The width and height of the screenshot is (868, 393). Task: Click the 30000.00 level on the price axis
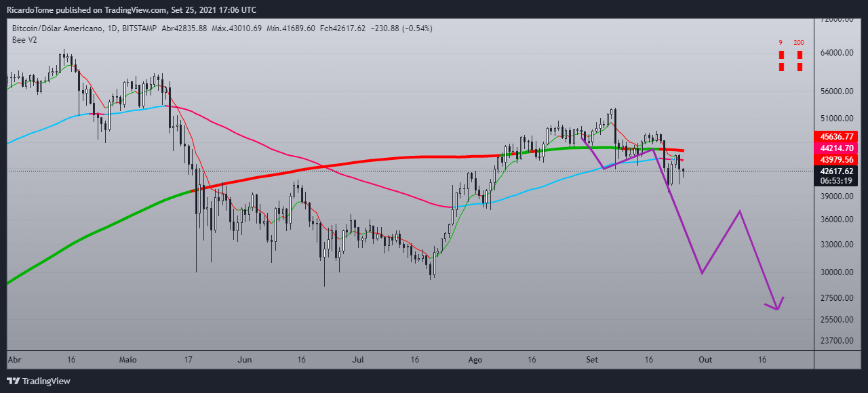(836, 272)
